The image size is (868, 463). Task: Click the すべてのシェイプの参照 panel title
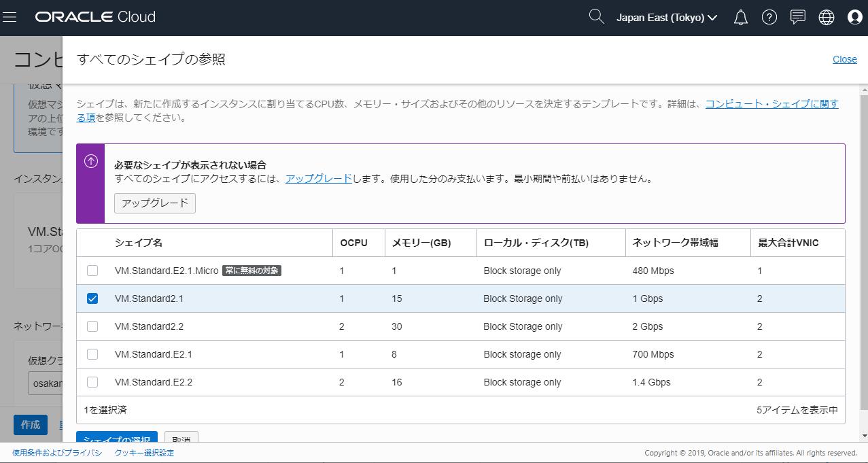tap(151, 59)
